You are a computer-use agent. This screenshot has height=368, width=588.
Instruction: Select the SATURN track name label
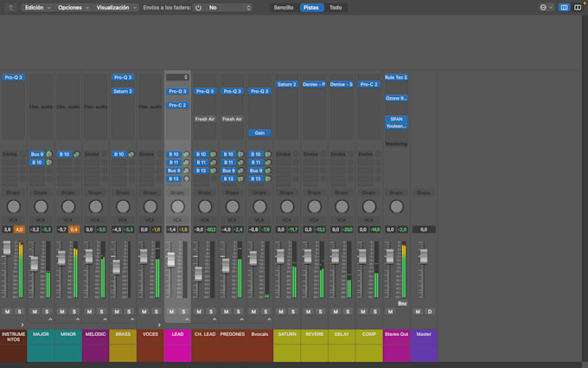[x=287, y=334]
